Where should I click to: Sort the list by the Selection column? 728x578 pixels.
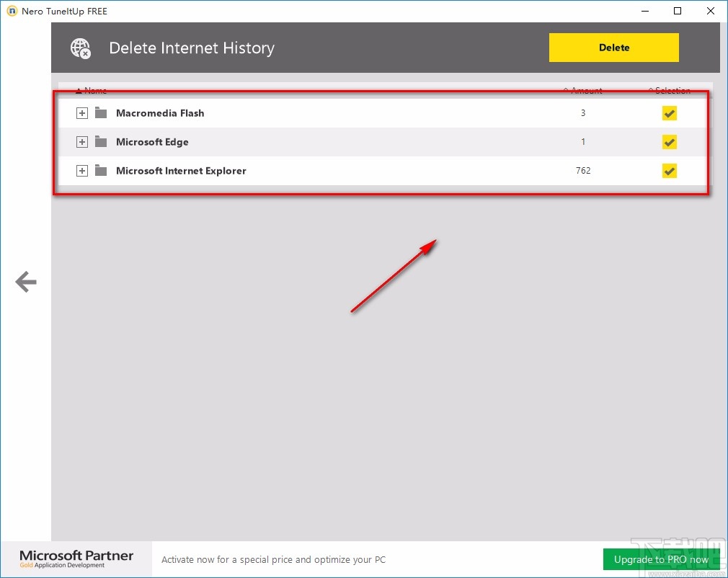pyautogui.click(x=669, y=90)
